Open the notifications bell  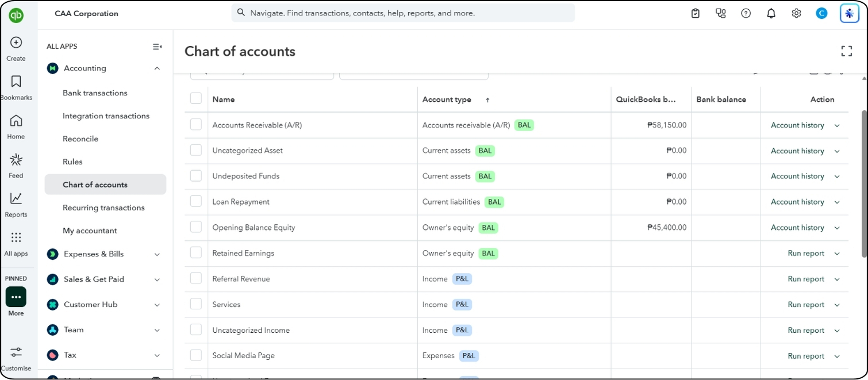[x=771, y=13]
